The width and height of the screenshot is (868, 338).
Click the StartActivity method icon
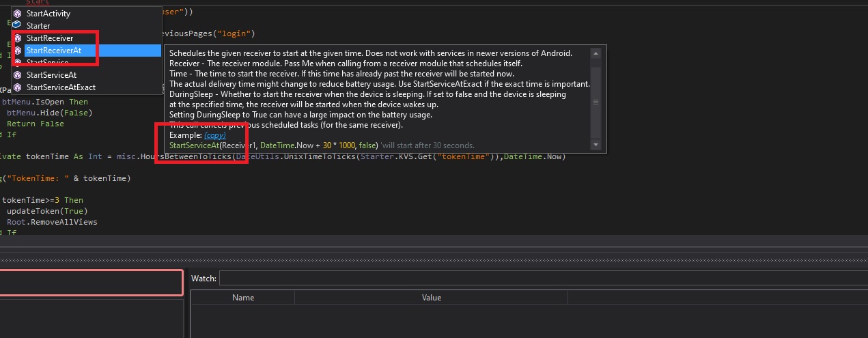pos(17,14)
